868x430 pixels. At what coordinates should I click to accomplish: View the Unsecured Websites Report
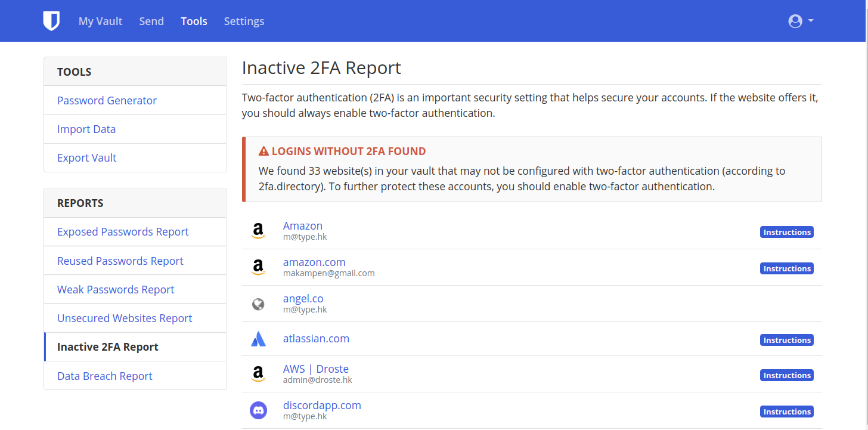(135, 318)
